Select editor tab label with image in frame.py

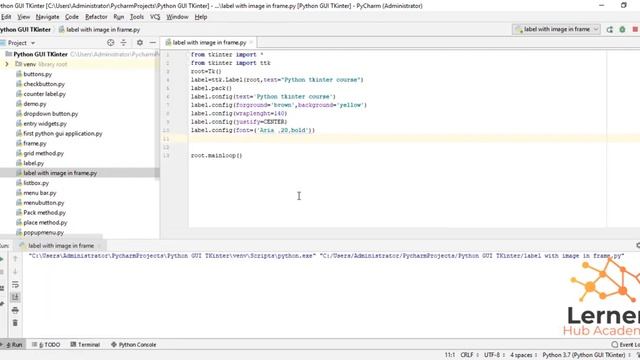tap(209, 42)
